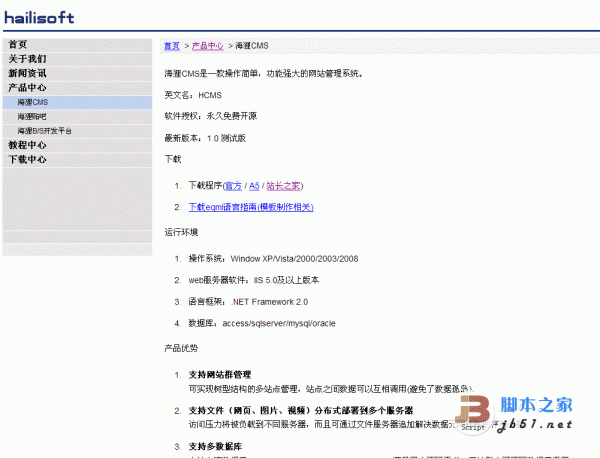Open 下载中心 in the sidebar

pos(77,160)
